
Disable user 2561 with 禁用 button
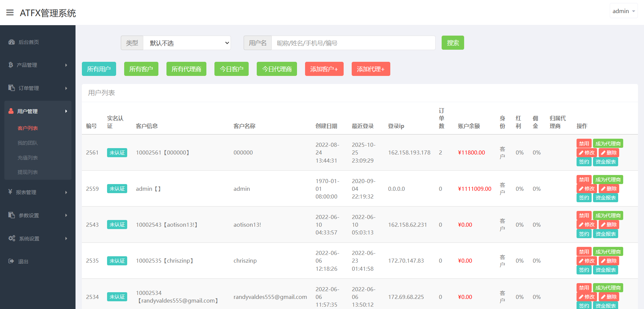click(584, 143)
